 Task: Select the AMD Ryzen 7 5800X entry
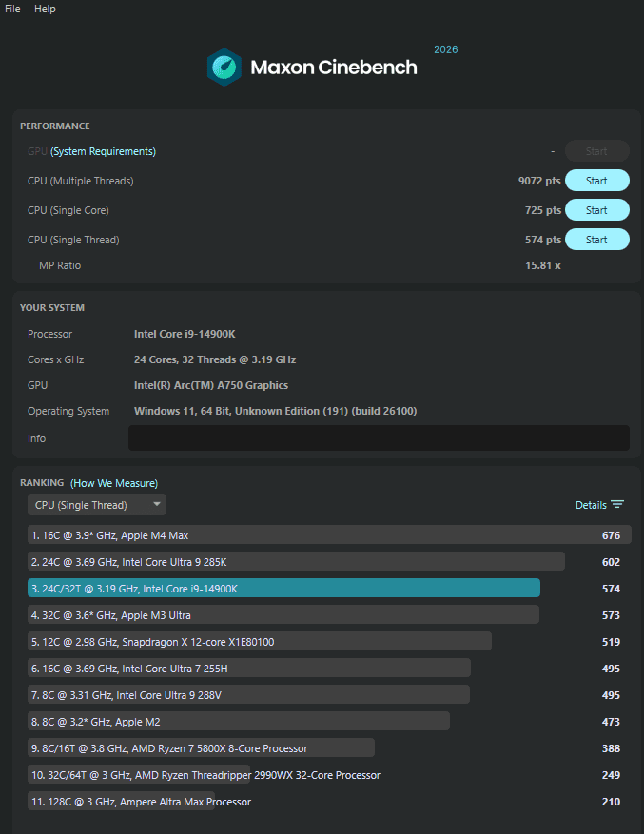(x=201, y=748)
